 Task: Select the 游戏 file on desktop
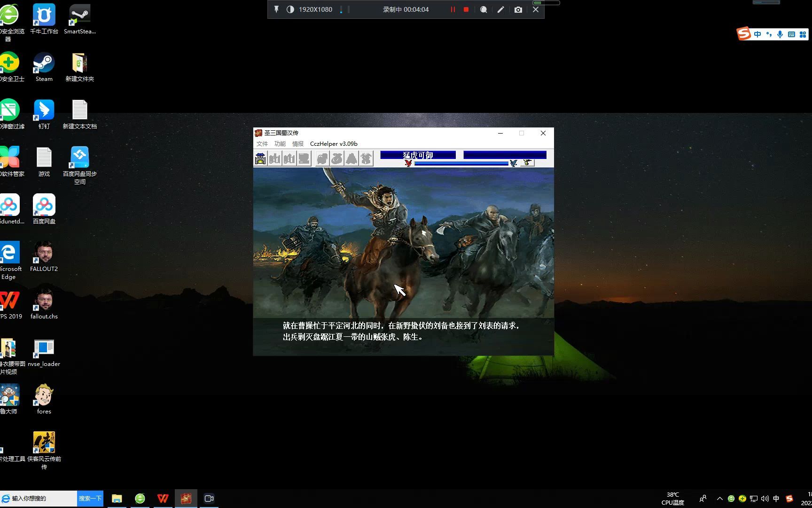coord(44,162)
